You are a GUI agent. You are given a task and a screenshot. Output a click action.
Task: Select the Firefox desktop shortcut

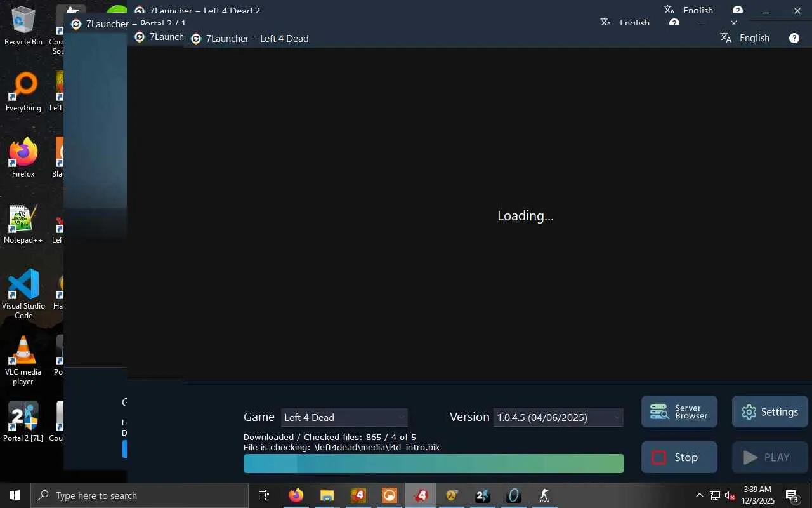coord(23,159)
